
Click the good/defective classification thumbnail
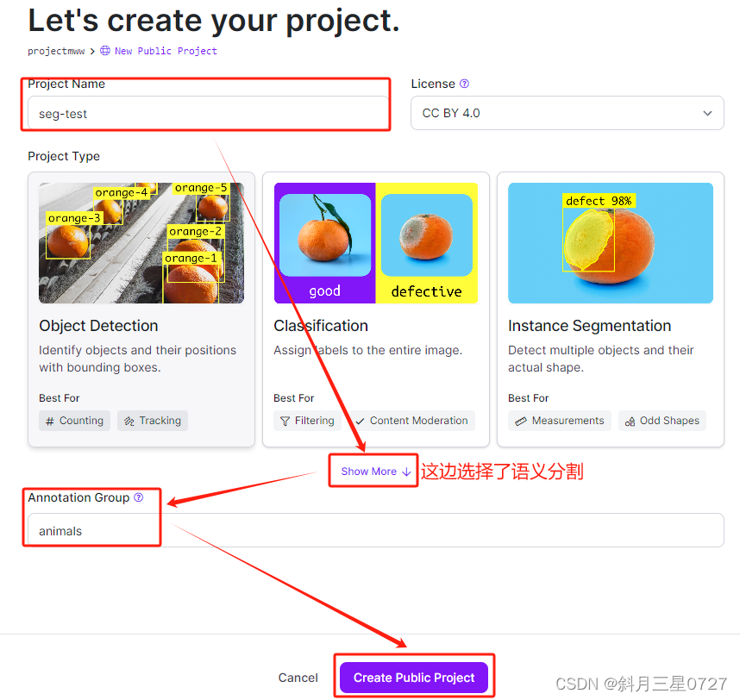click(x=376, y=243)
